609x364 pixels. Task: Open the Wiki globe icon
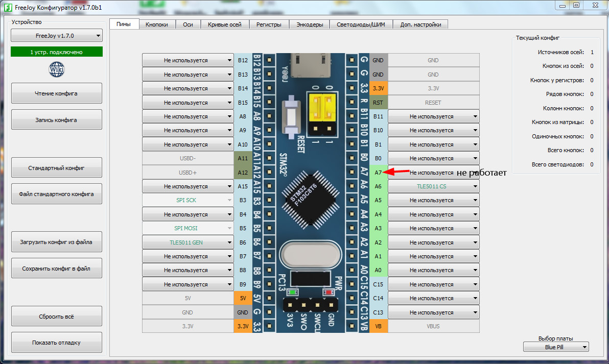[x=56, y=69]
